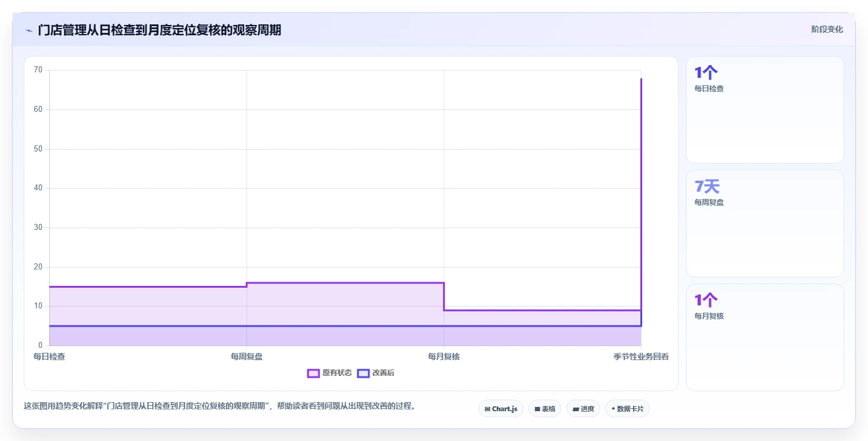Select the 进度 tag

[x=583, y=409]
